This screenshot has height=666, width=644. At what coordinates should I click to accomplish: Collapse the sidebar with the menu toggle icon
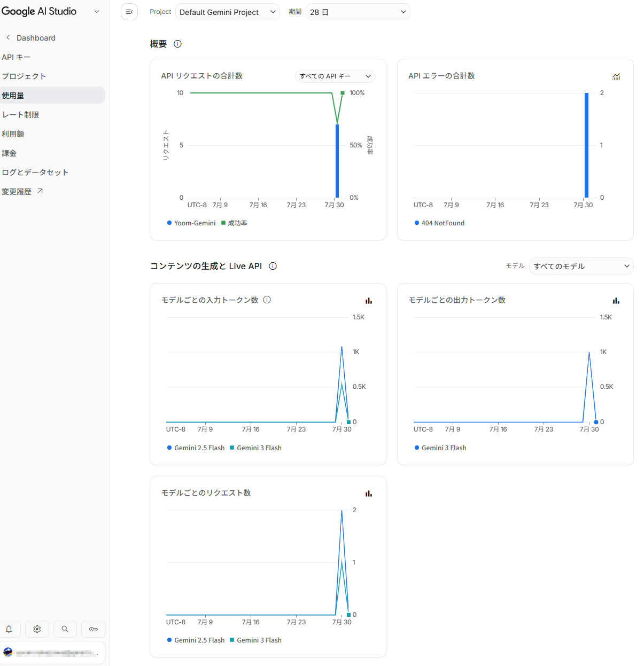pyautogui.click(x=129, y=12)
